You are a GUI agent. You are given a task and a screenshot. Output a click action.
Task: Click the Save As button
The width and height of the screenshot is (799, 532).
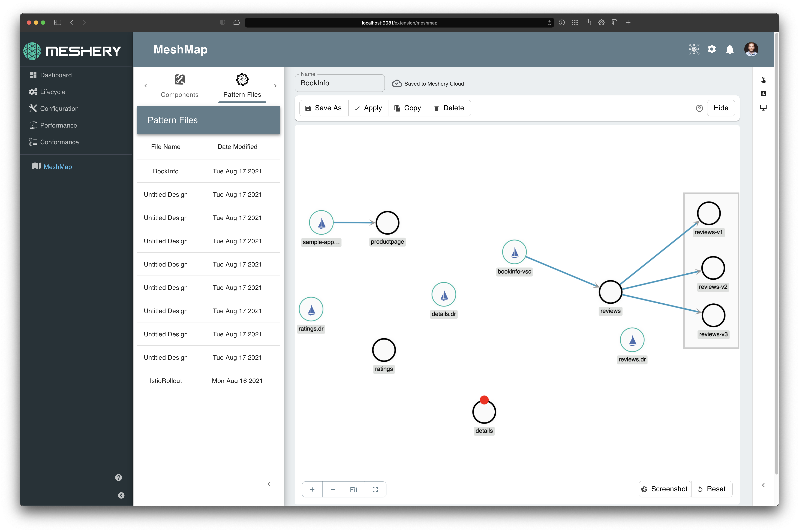coord(323,108)
